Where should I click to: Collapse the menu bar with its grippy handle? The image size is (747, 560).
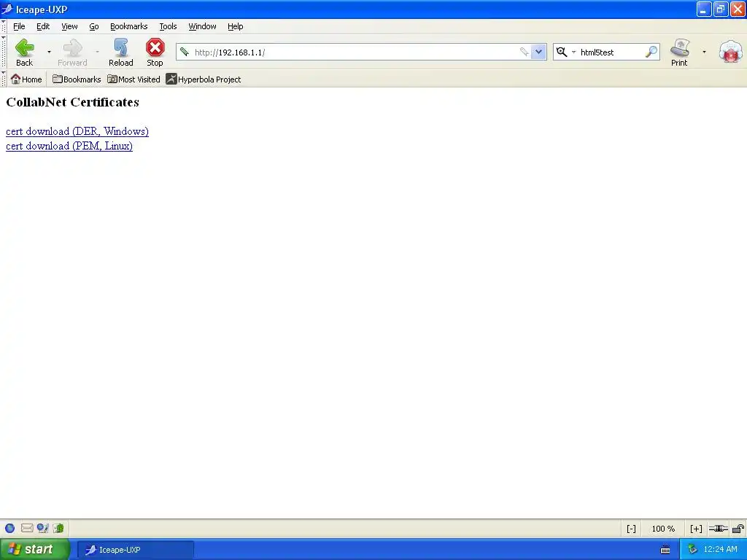tap(4, 26)
